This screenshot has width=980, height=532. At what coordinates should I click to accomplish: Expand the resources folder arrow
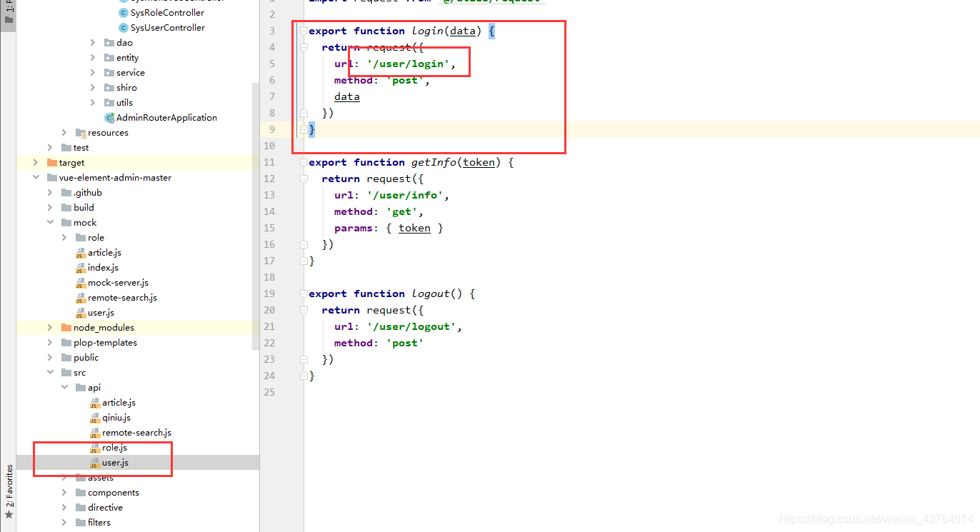64,133
